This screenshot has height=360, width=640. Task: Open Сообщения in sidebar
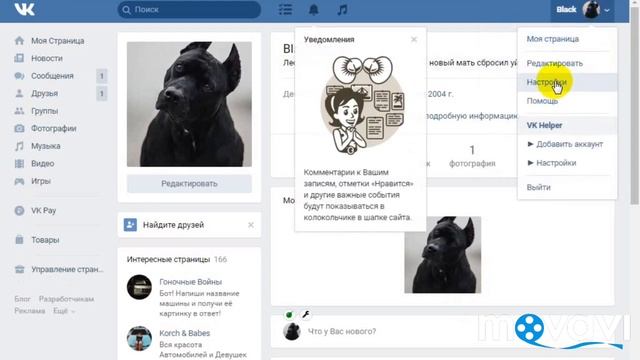point(52,76)
